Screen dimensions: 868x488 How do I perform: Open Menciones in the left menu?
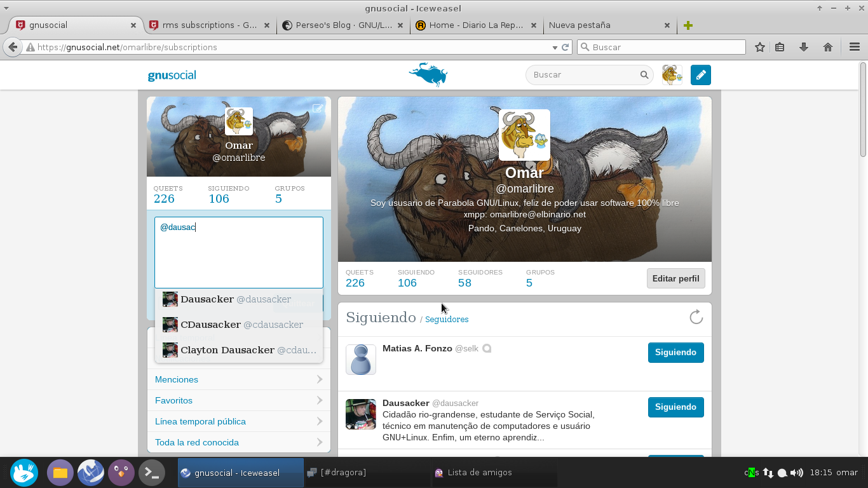[x=239, y=379]
